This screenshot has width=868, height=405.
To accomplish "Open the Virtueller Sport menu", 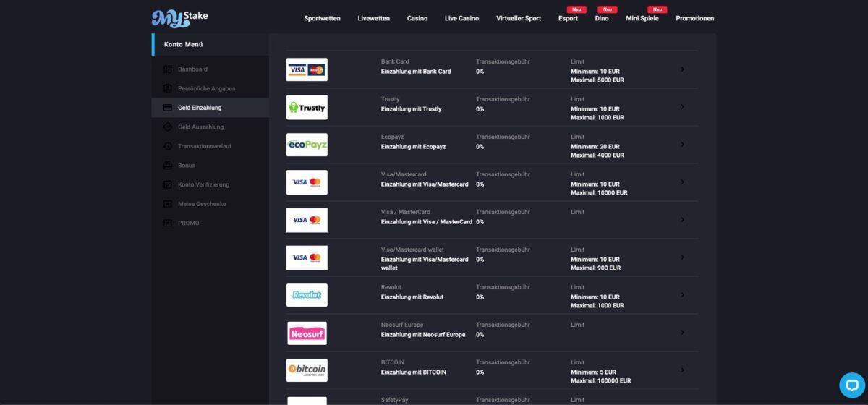I will point(519,18).
